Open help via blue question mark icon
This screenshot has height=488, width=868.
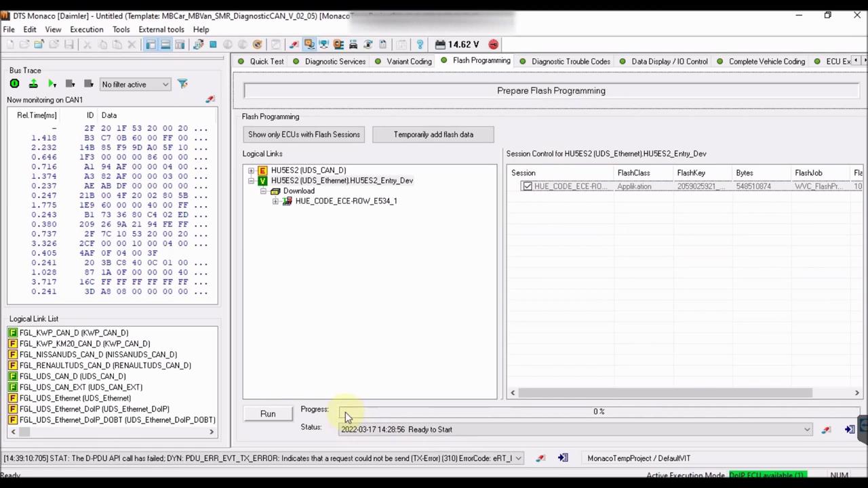[x=420, y=45]
